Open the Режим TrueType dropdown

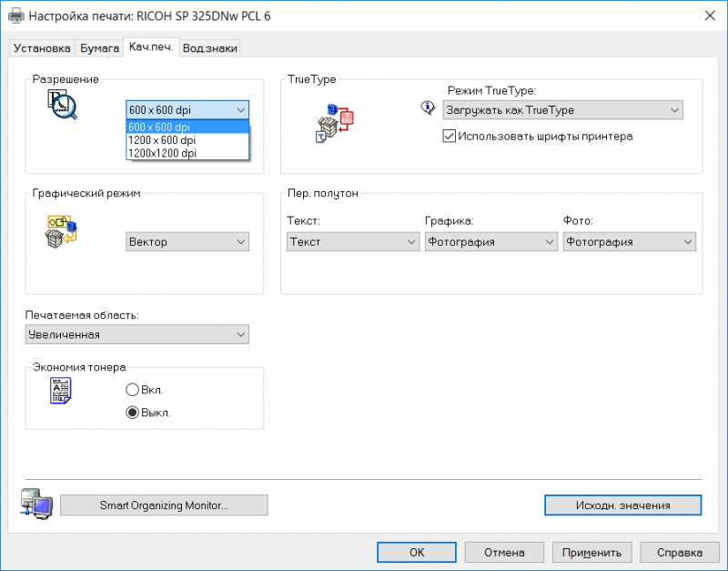point(562,110)
